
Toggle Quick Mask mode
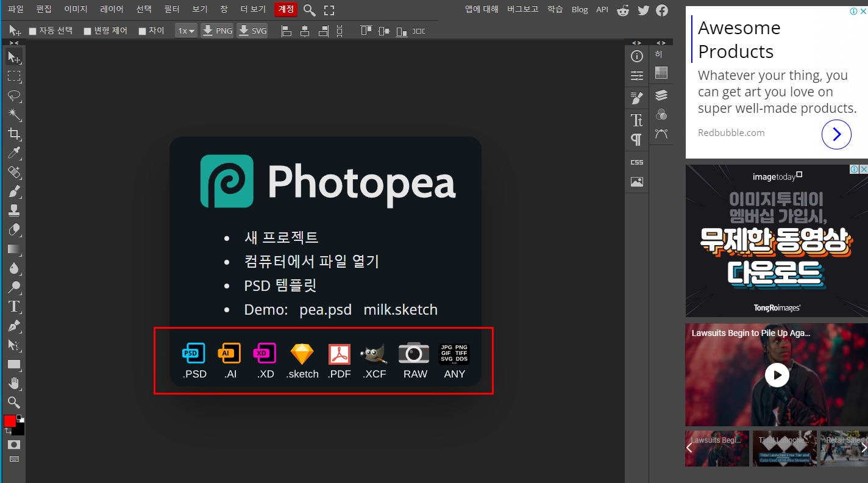13,445
